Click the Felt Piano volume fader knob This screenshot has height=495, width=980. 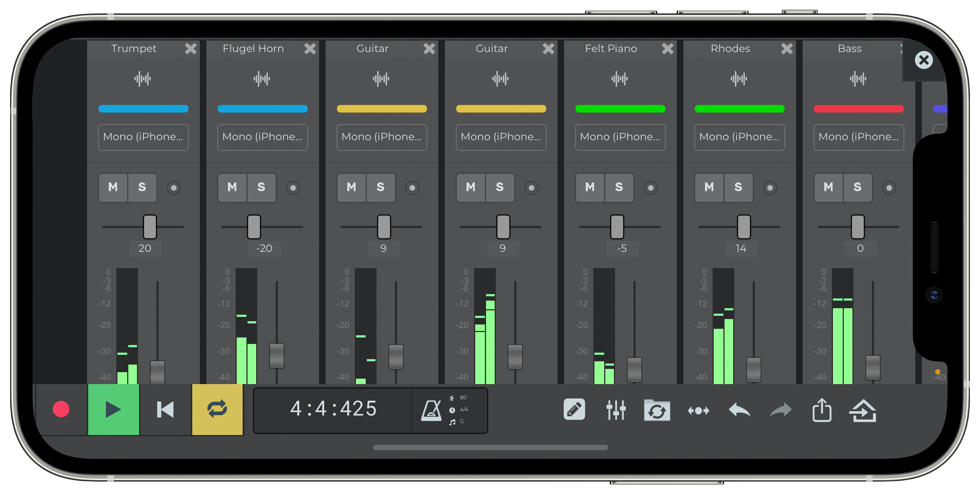(x=634, y=370)
